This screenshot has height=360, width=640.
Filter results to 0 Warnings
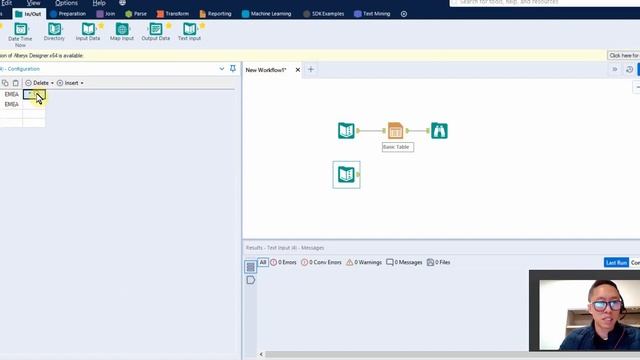click(x=364, y=262)
